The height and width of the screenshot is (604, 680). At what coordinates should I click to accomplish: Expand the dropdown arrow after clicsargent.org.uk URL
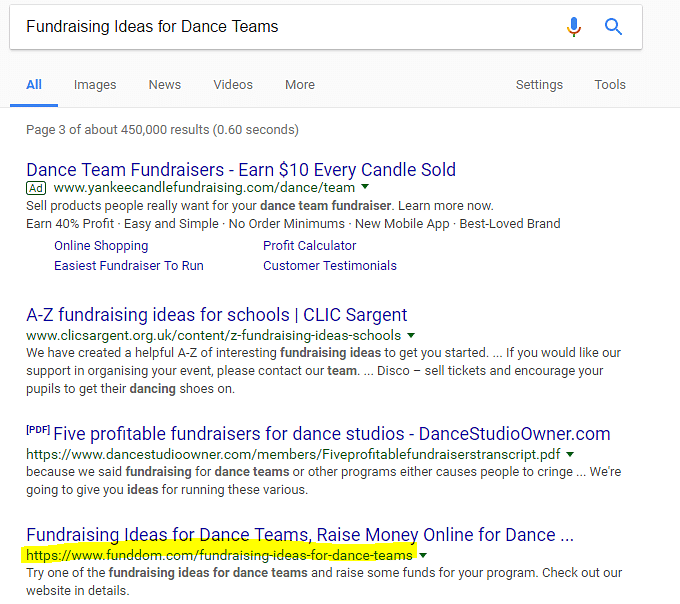coord(411,335)
